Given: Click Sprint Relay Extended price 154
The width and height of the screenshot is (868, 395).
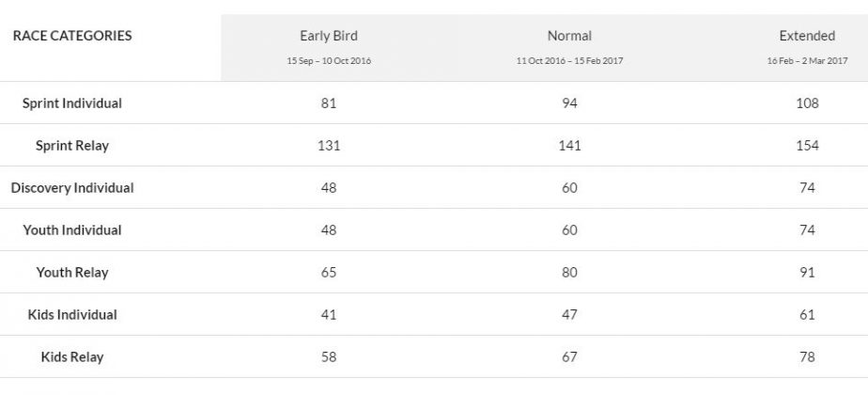Looking at the screenshot, I should point(807,146).
